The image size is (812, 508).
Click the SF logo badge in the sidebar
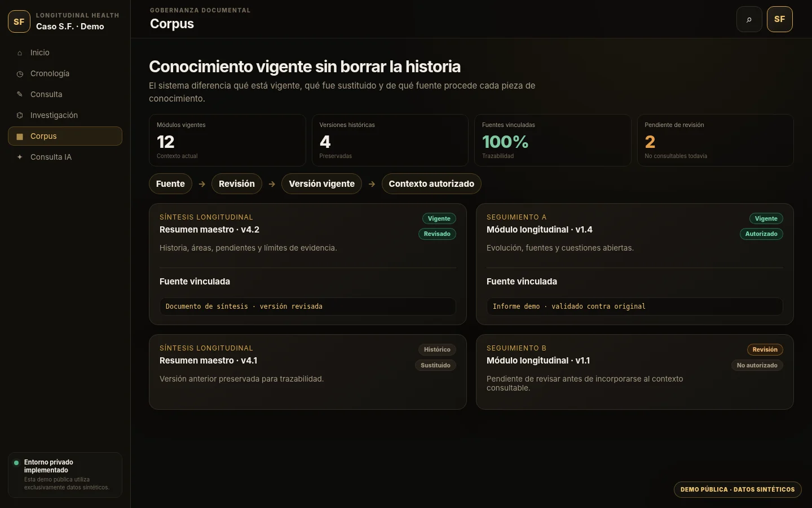[x=19, y=21]
